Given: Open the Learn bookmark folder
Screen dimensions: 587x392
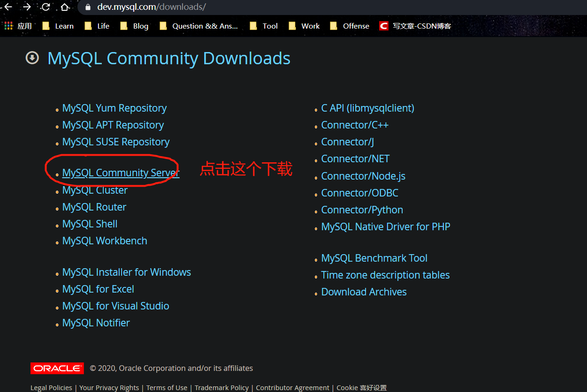Looking at the screenshot, I should tap(58, 26).
